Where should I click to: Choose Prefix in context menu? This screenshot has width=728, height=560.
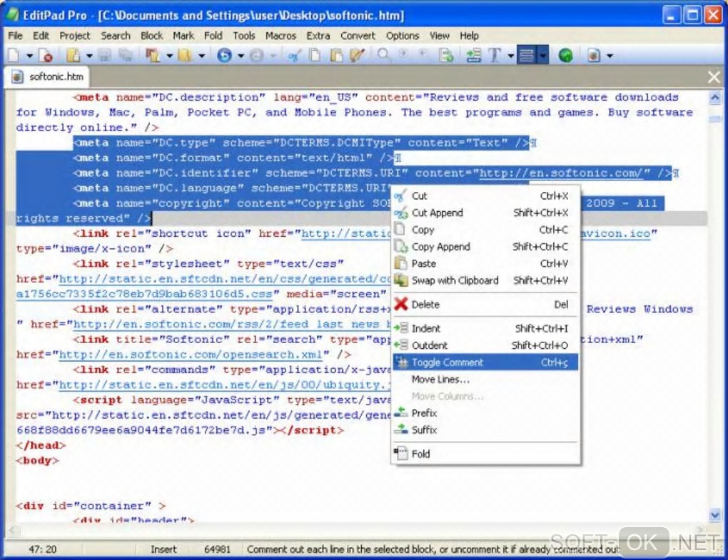tap(485, 413)
